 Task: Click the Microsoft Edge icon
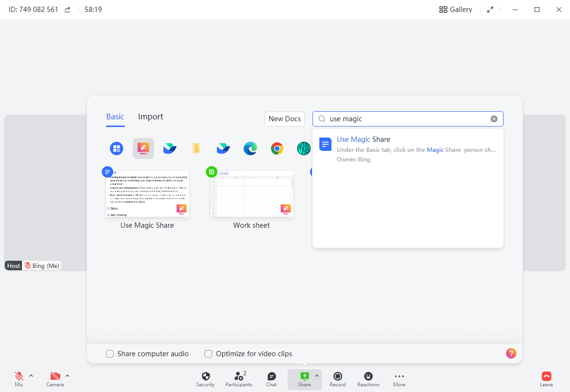[x=250, y=148]
